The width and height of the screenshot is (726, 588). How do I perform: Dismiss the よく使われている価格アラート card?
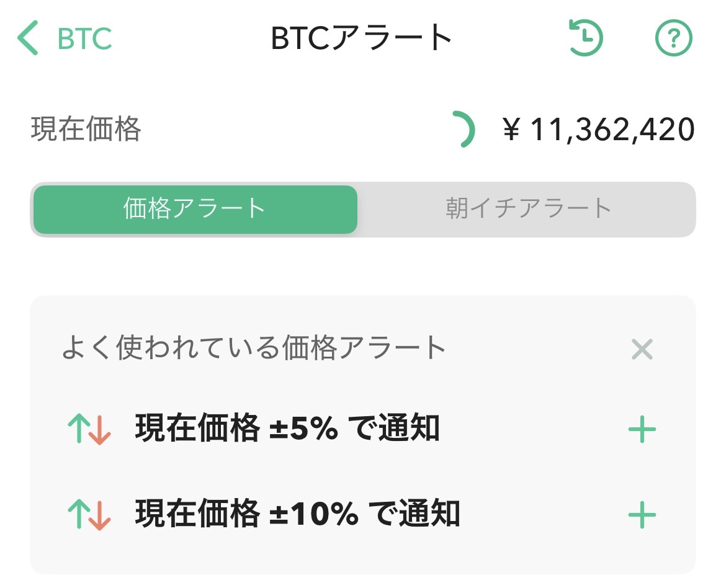tap(642, 349)
